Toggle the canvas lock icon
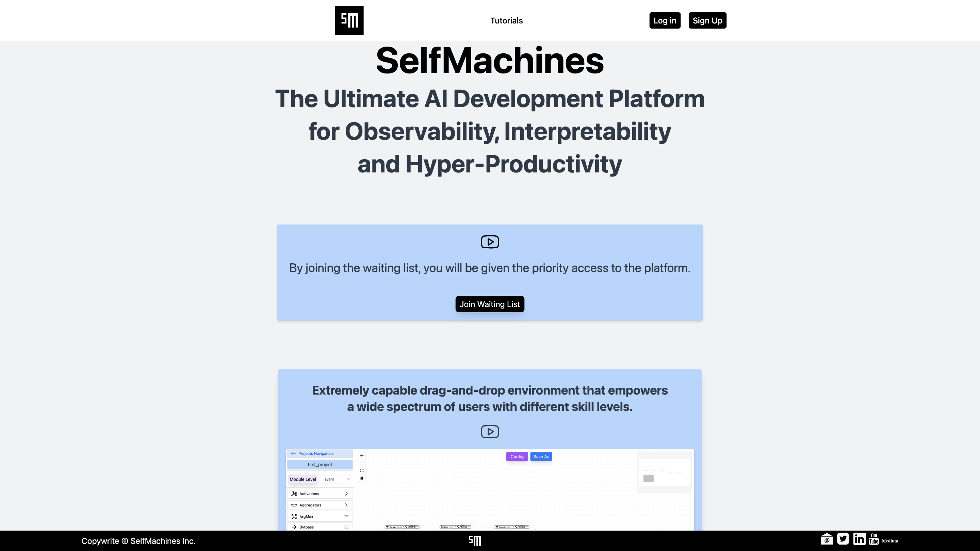Viewport: 980px width, 551px height. [362, 478]
